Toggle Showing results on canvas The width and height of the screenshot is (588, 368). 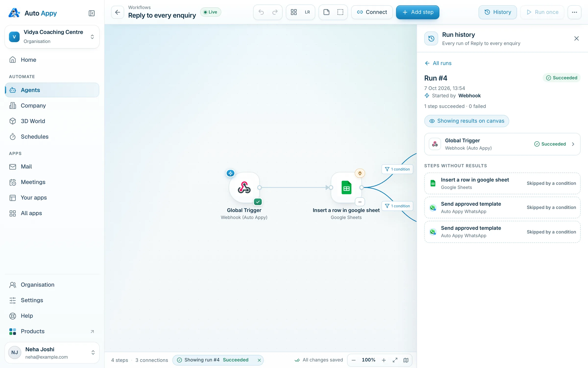click(466, 121)
